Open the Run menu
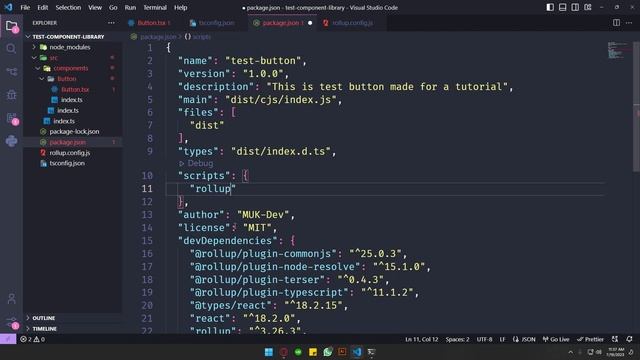Image resolution: width=640 pixels, height=360 pixels. coord(130,7)
